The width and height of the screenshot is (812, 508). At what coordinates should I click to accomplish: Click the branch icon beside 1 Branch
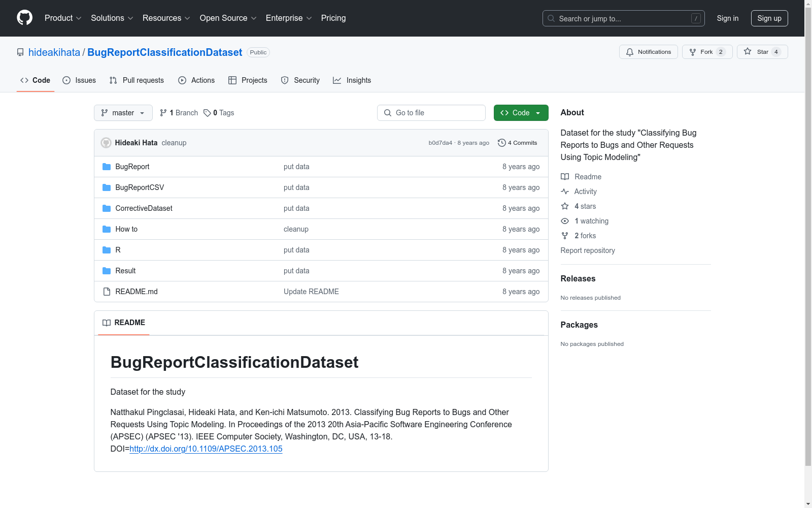[163, 113]
